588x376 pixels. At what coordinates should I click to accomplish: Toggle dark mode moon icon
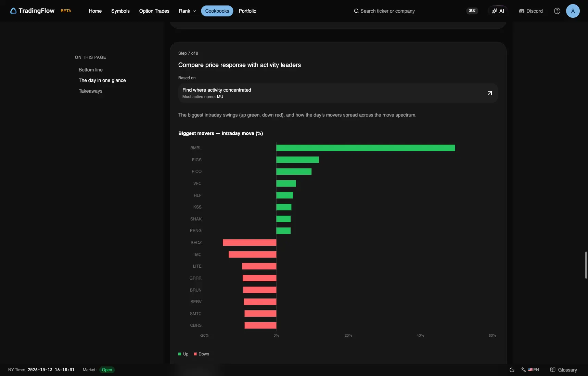pos(512,370)
